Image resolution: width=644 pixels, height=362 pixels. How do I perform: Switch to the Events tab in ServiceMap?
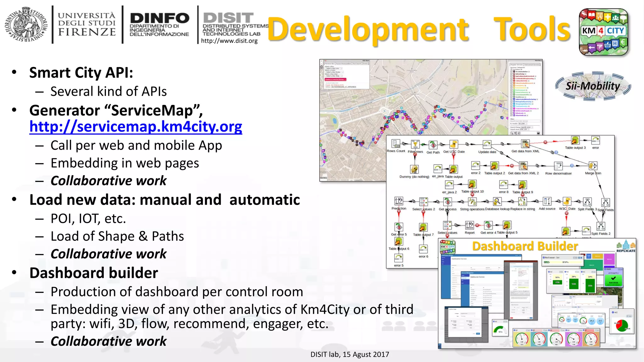(x=365, y=64)
